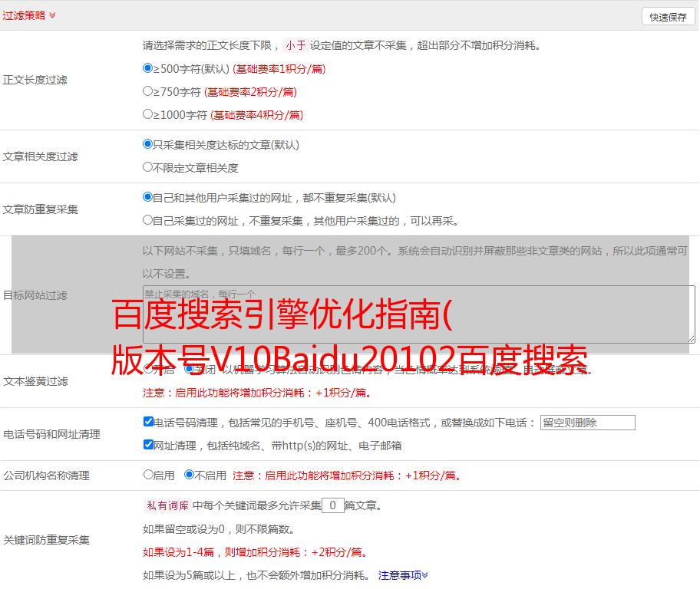Click the 电话号码和网址清理 label
The width and height of the screenshot is (700, 589).
point(51,434)
